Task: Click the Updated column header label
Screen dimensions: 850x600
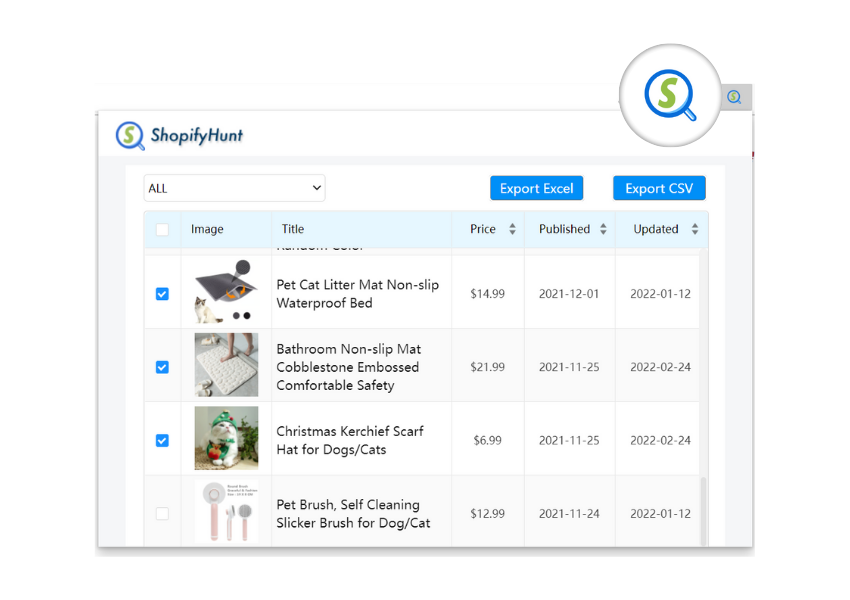Action: 656,229
